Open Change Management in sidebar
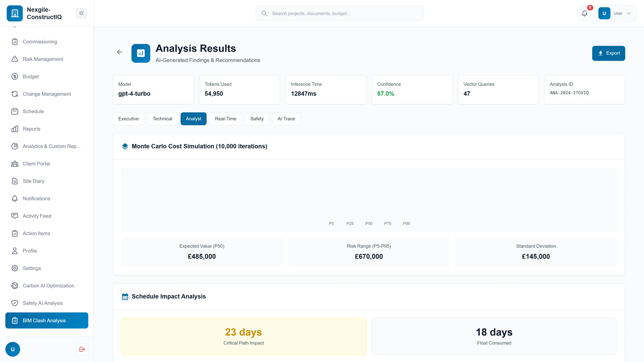This screenshot has width=644, height=362. click(x=47, y=94)
